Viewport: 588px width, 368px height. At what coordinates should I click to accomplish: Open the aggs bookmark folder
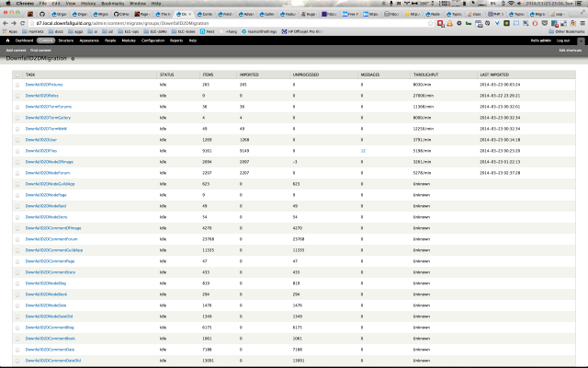point(75,31)
